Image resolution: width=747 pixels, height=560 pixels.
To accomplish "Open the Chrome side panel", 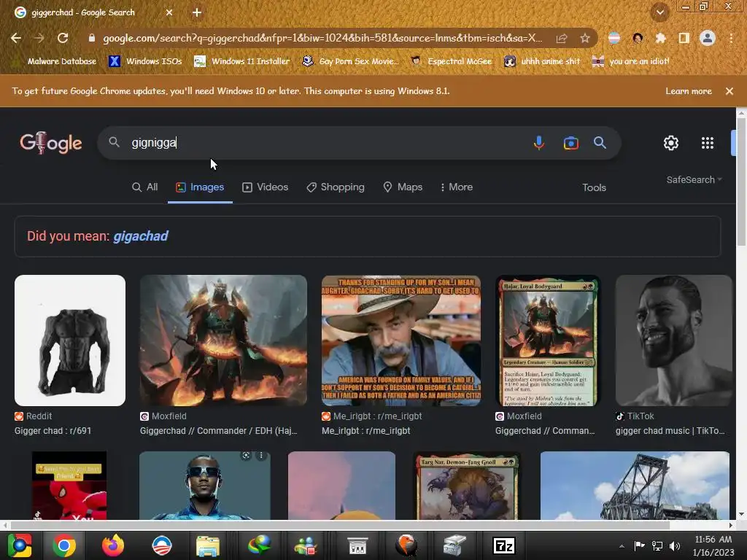I will click(x=684, y=38).
